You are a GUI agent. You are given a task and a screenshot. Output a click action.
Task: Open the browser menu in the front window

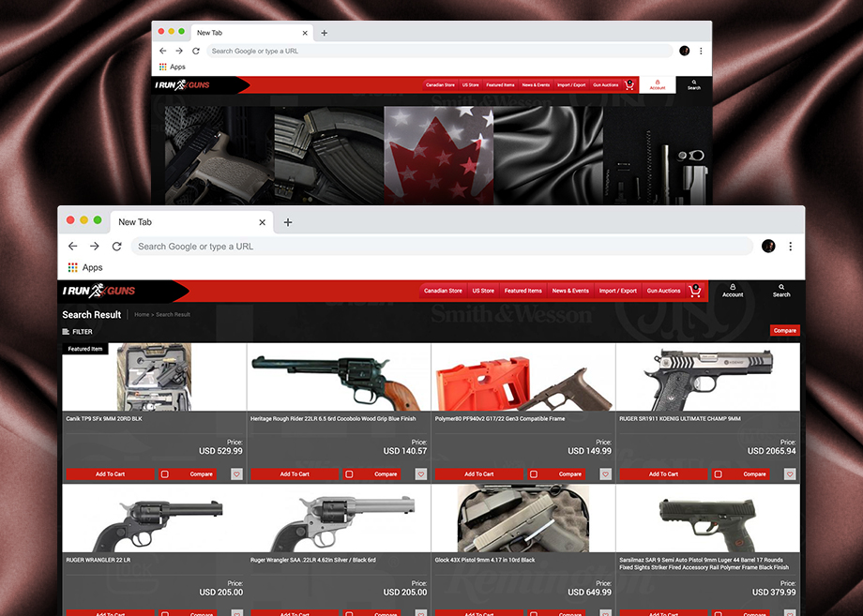pos(791,247)
